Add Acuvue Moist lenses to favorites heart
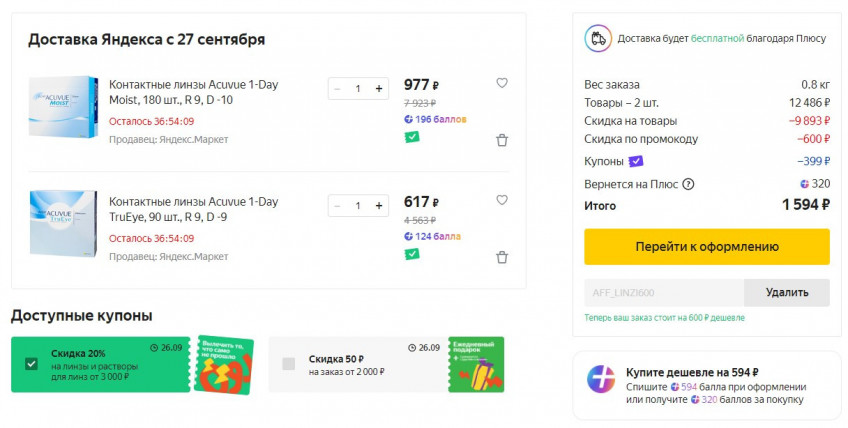The width and height of the screenshot is (848, 428). [x=502, y=83]
